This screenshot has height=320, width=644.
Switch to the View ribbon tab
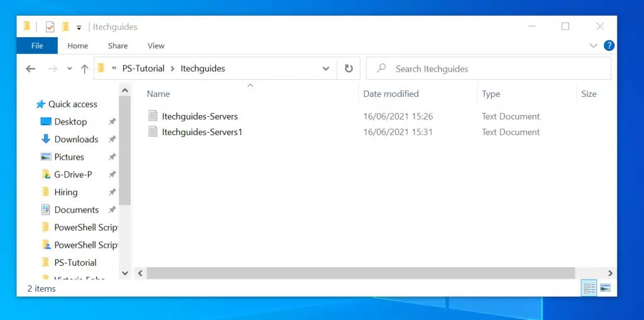pyautogui.click(x=156, y=46)
